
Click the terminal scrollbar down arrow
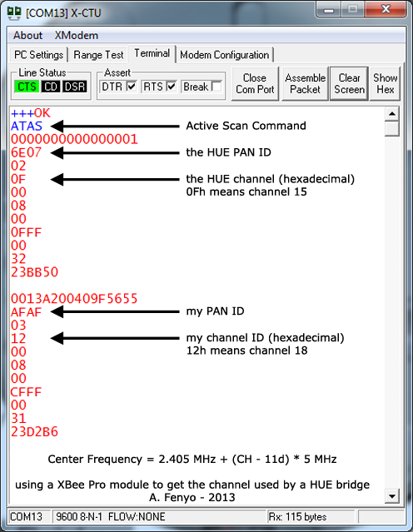point(392,496)
